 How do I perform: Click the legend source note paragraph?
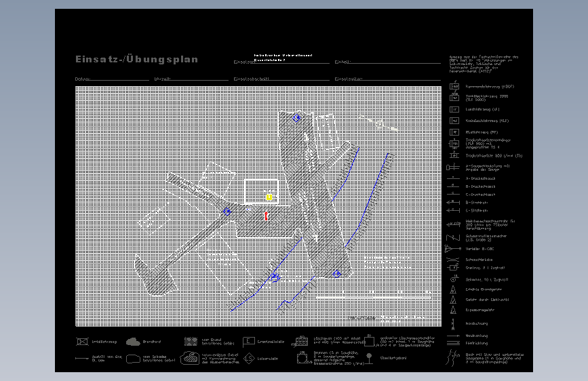point(484,64)
